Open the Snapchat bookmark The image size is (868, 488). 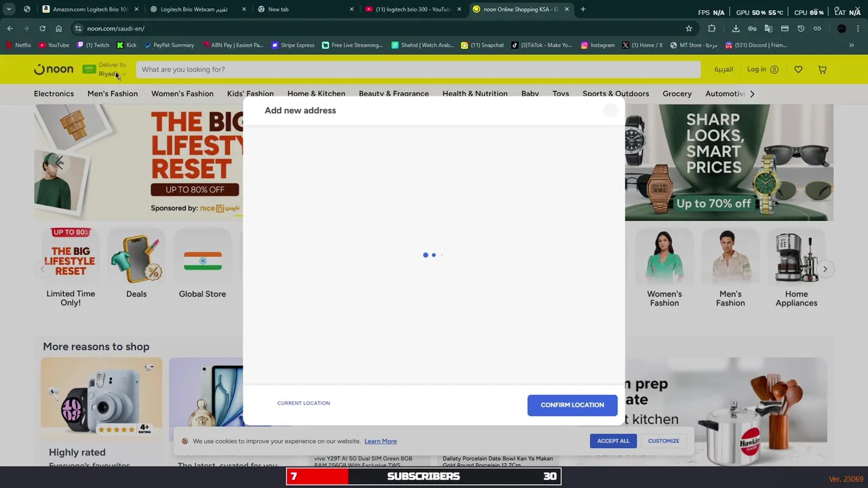tap(482, 45)
